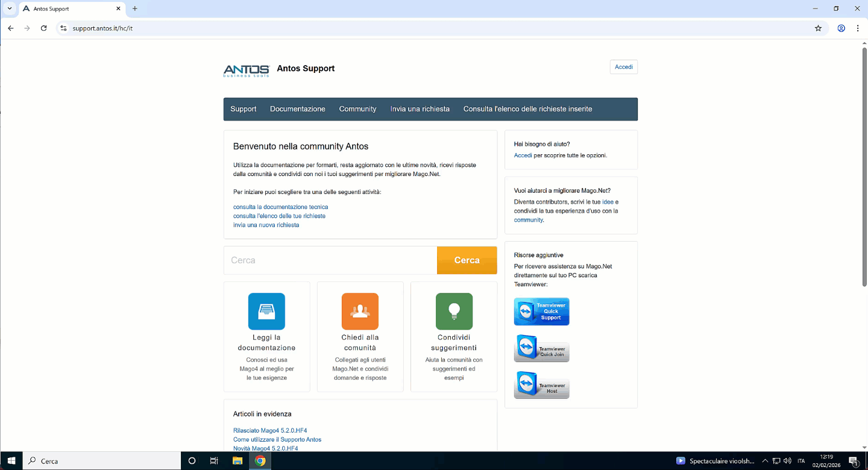Click the page vertical scrollbar

864,166
